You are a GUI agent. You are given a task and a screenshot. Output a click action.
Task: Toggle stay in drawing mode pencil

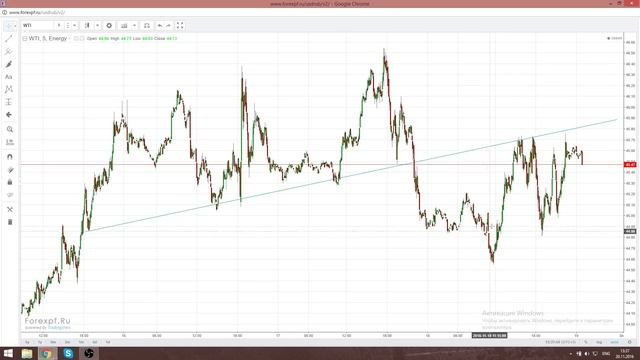(x=10, y=169)
